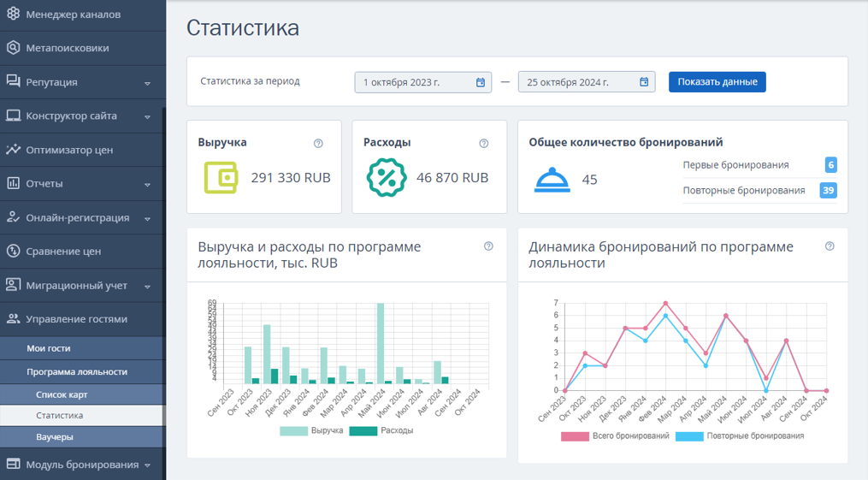
Task: Click the repeat bookings count badge 39
Action: [x=828, y=191]
